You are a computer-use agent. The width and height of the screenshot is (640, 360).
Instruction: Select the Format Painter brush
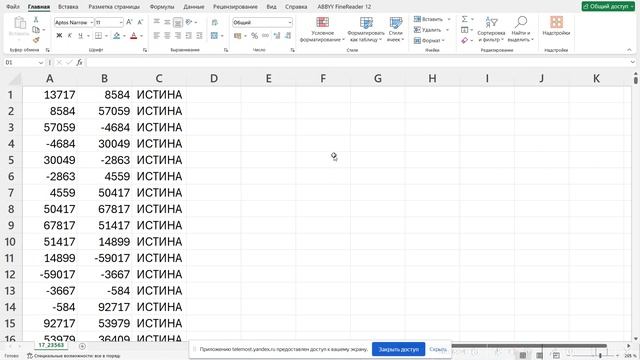click(36, 40)
